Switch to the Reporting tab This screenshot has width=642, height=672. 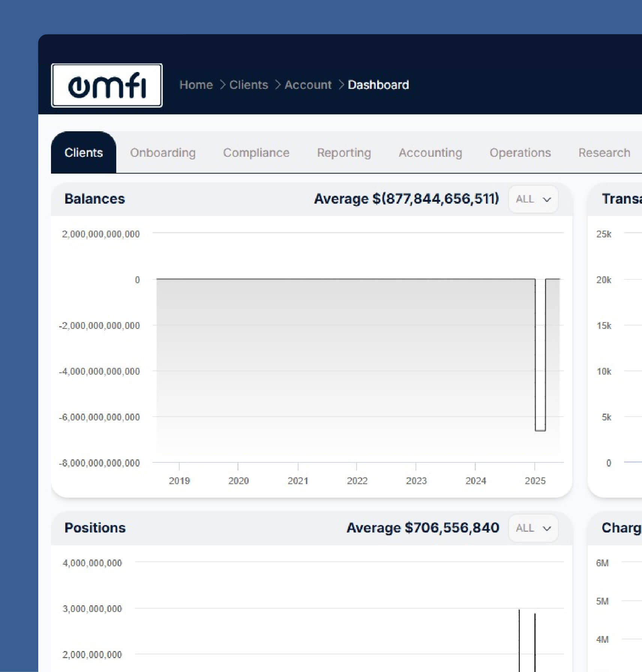pos(344,153)
